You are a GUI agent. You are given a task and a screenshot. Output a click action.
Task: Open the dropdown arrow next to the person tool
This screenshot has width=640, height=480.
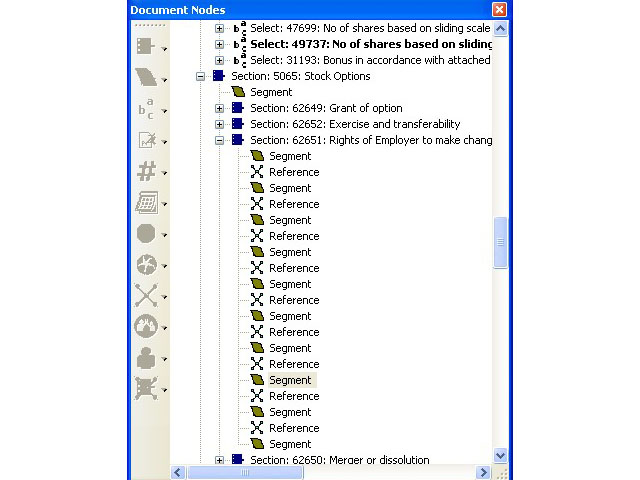pos(164,359)
